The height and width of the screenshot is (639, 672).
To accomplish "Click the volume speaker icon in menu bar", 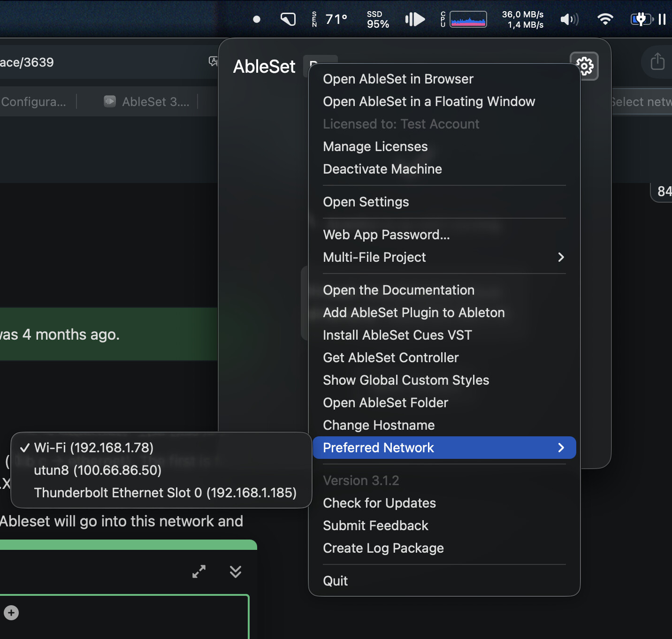I will (x=569, y=19).
